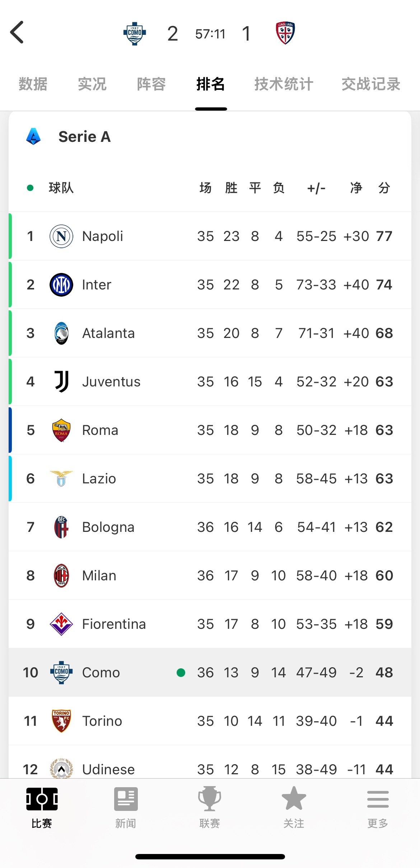Open the 交战记录 head-to-head tab
Image resolution: width=420 pixels, height=868 pixels.
click(371, 84)
